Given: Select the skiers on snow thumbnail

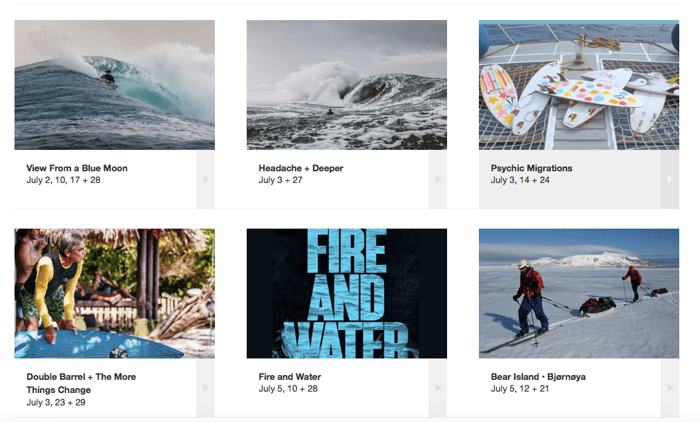Looking at the screenshot, I should click(579, 293).
